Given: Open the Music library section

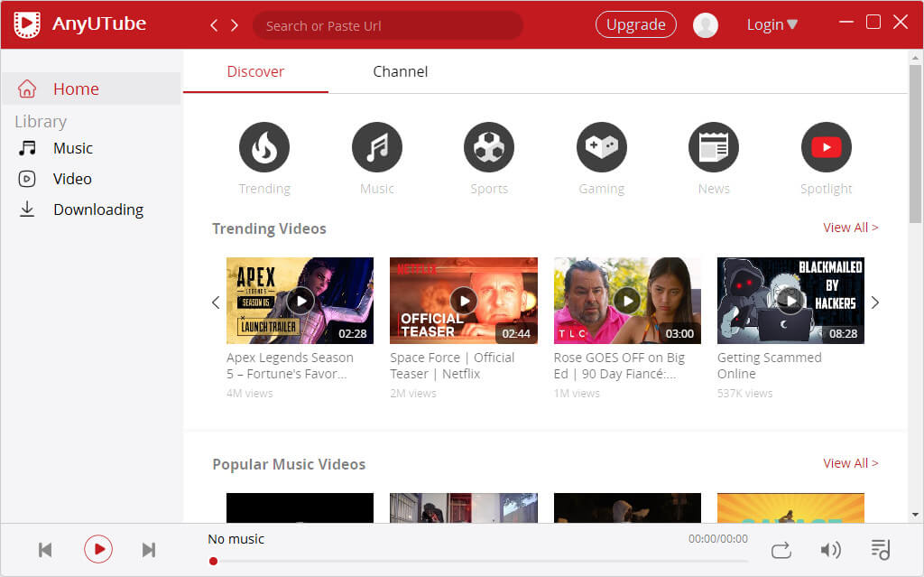Looking at the screenshot, I should pyautogui.click(x=73, y=147).
